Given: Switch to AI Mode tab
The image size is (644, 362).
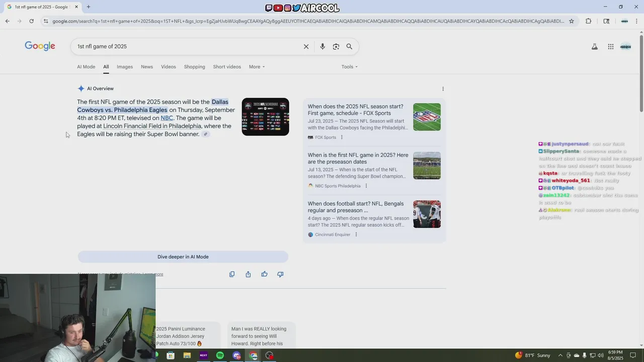Looking at the screenshot, I should (86, 67).
